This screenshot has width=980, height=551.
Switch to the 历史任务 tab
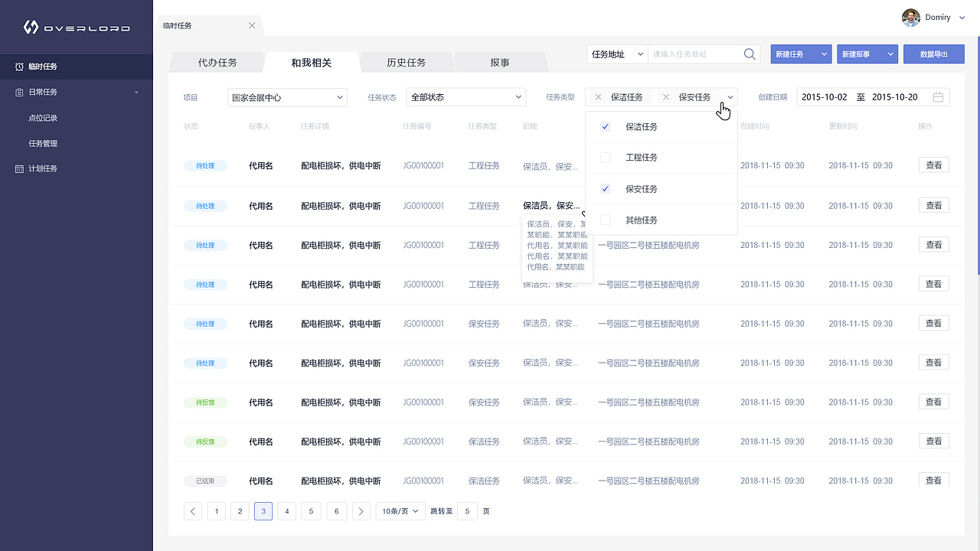coord(407,62)
